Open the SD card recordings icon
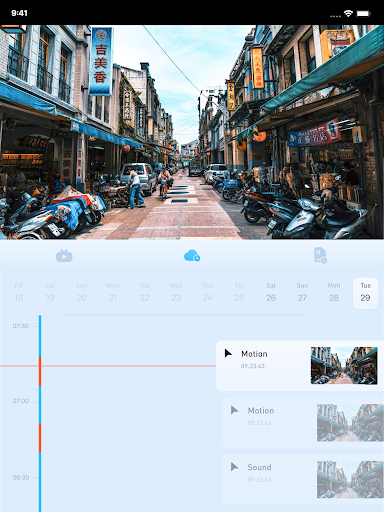Screen dimensions: 384x512 tap(320, 255)
